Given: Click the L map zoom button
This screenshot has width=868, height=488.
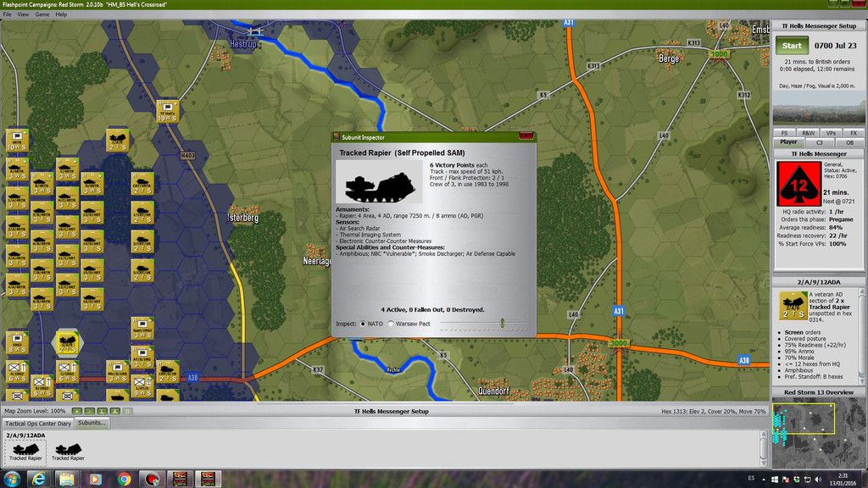Looking at the screenshot, I should click(103, 411).
